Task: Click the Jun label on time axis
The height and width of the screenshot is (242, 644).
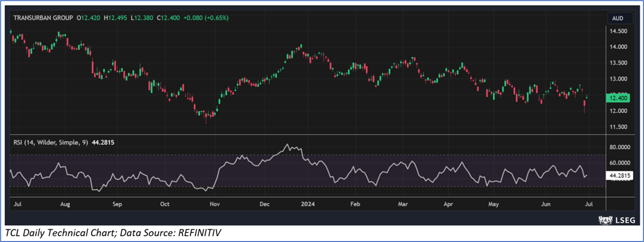Action: [546, 204]
